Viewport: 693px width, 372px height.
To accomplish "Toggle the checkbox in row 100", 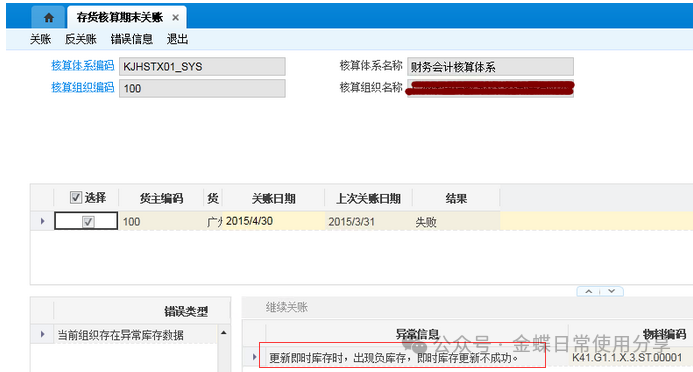I will coord(88,221).
